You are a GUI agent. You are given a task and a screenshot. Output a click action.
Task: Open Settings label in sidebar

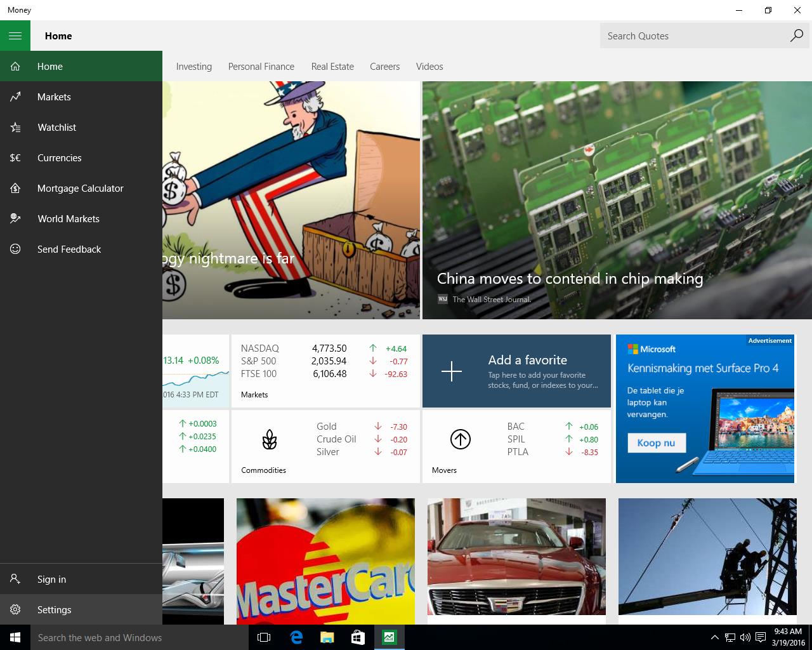click(x=54, y=609)
